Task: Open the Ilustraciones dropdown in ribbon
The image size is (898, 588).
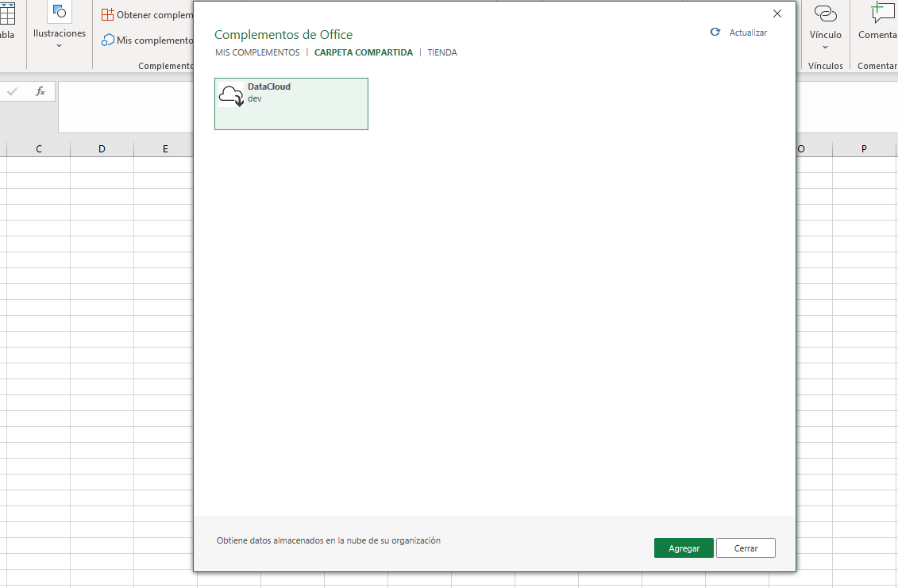Action: [x=59, y=45]
